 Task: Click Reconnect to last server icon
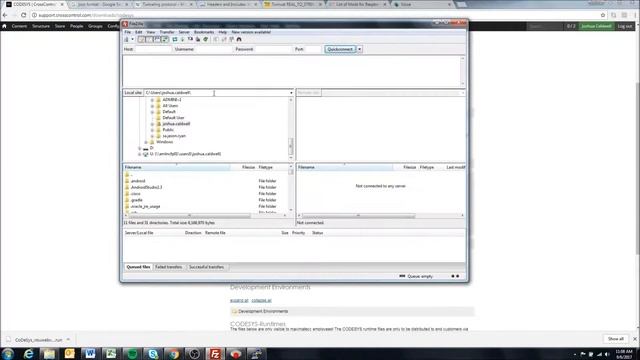pyautogui.click(x=206, y=40)
